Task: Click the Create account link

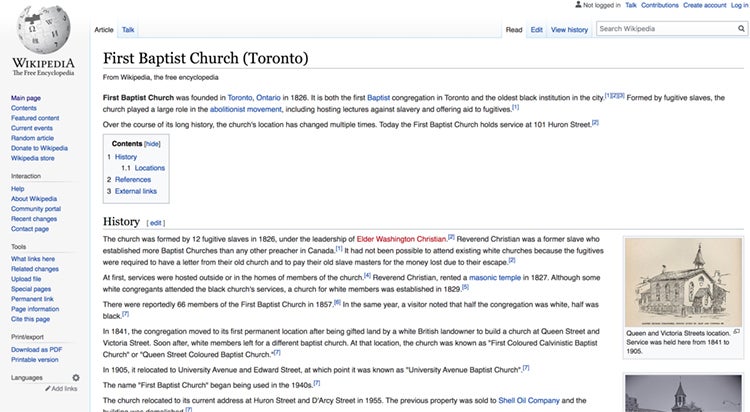Action: pos(704,5)
